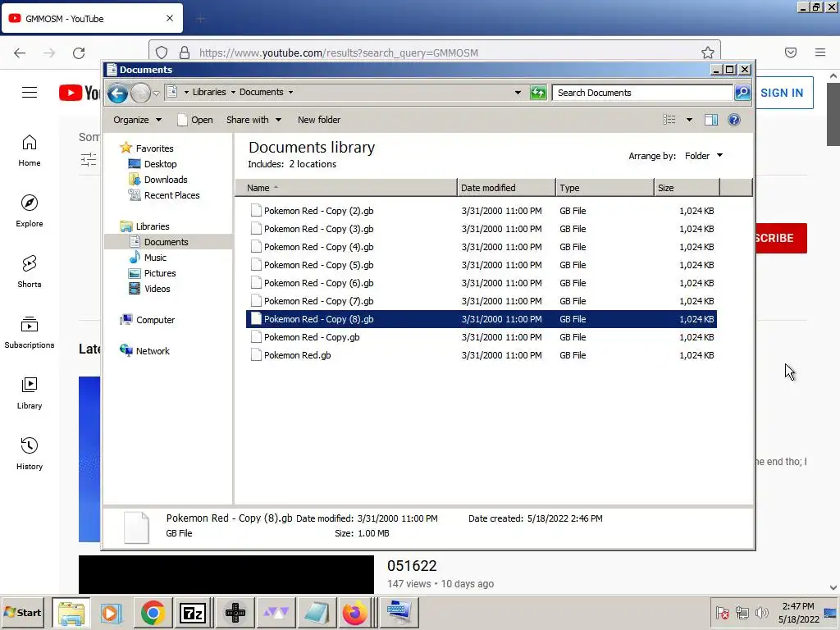
Task: Expand the Documents breadcrumb arrow
Action: tap(291, 92)
